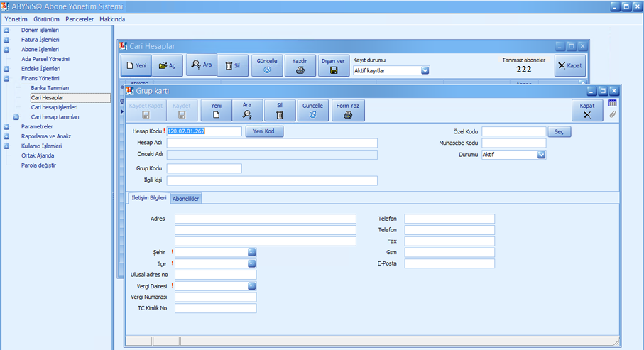The height and width of the screenshot is (350, 644).
Task: Click Yazdır print button in Cari Hesaplar
Action: point(300,65)
